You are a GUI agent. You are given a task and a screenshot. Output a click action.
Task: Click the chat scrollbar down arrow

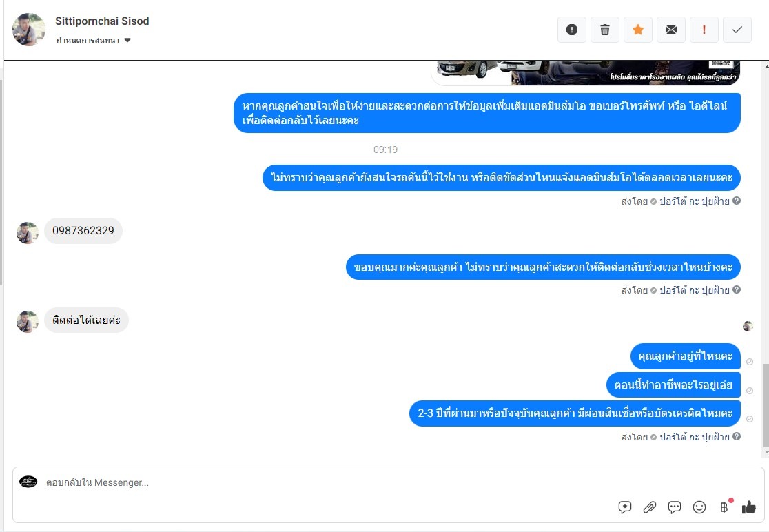tap(766, 452)
